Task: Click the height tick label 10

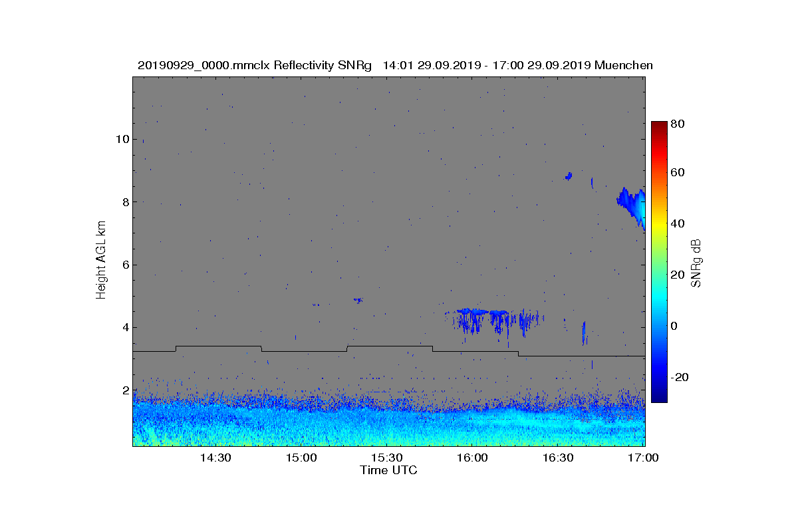Action: coord(121,139)
